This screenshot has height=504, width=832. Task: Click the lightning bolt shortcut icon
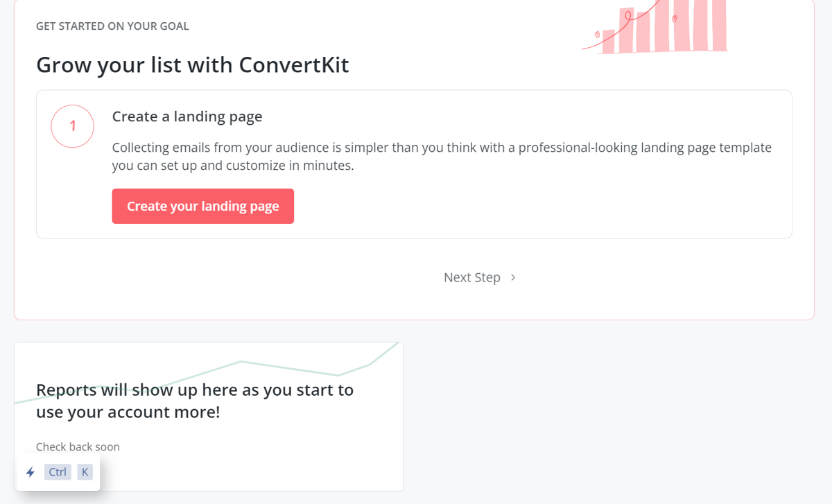tap(31, 472)
